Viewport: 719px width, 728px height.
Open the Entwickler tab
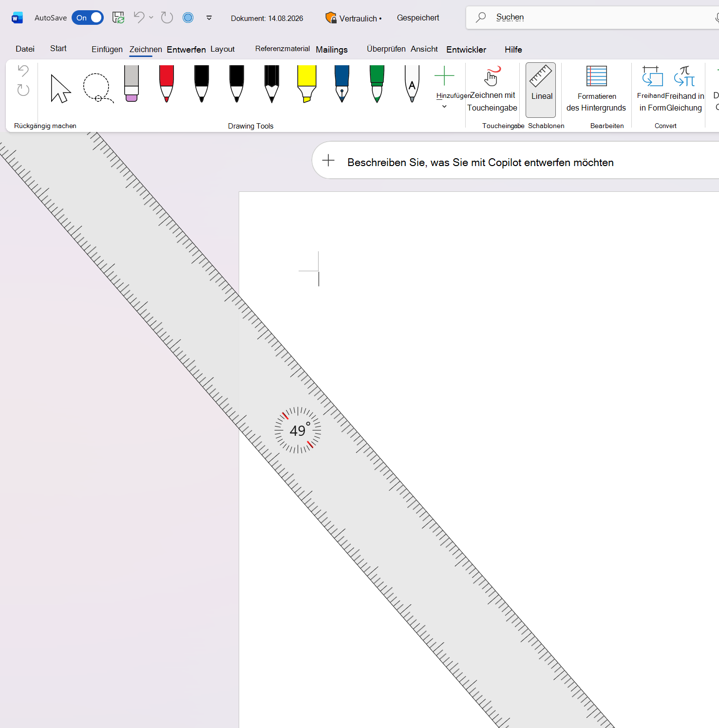point(466,49)
